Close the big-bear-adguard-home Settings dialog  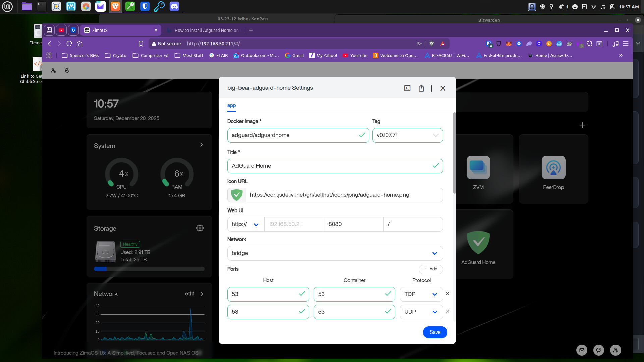[443, 88]
